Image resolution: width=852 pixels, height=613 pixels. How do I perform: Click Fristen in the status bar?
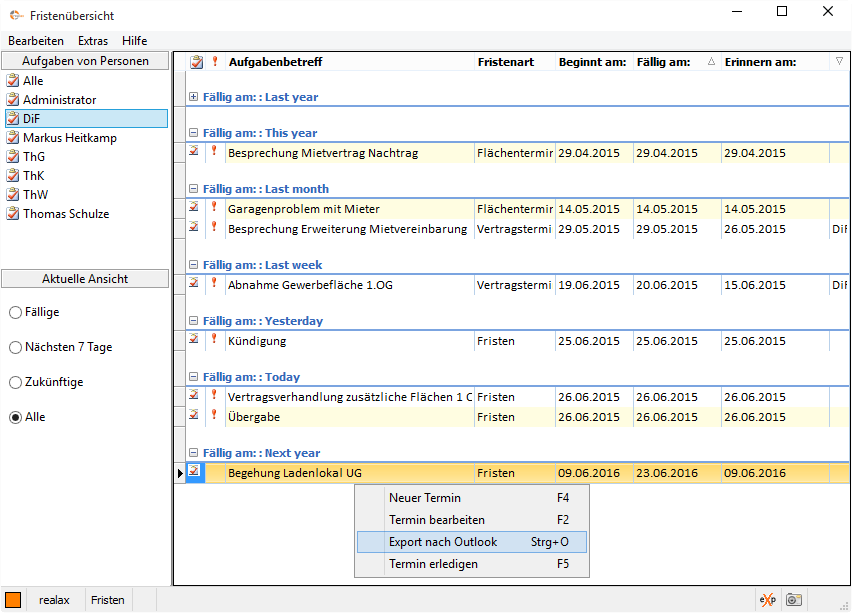tap(108, 600)
